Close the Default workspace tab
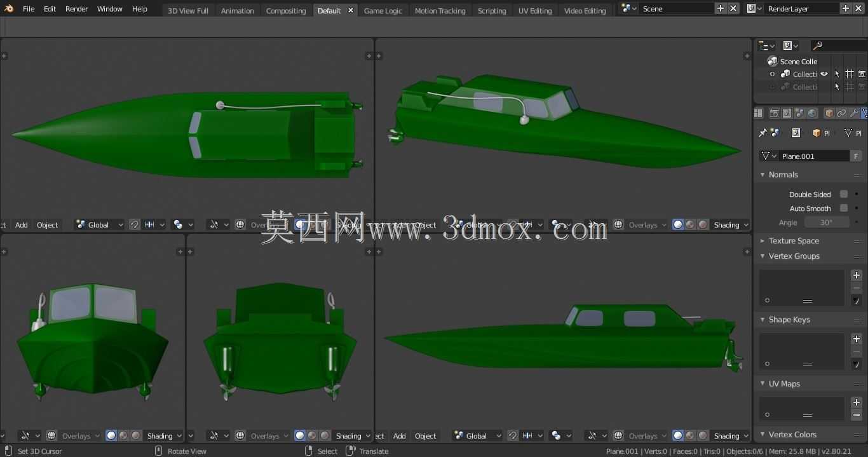 click(351, 11)
